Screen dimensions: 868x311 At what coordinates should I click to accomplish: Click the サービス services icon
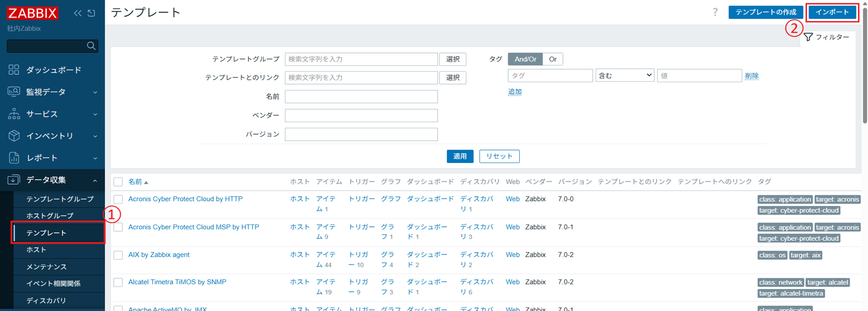click(14, 113)
